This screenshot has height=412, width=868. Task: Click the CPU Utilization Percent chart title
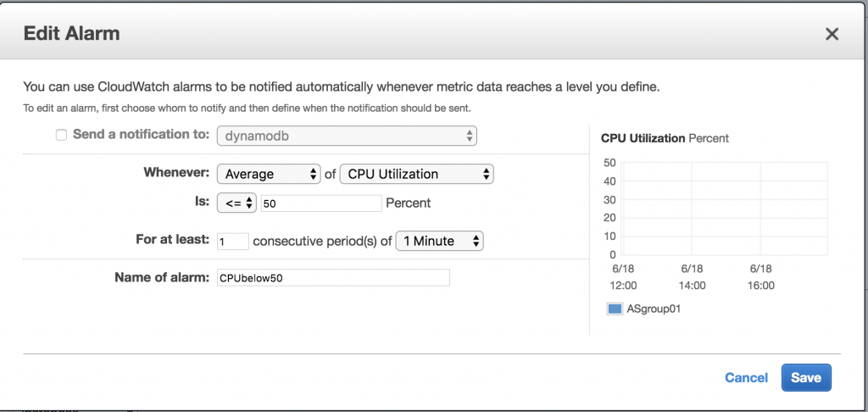665,138
